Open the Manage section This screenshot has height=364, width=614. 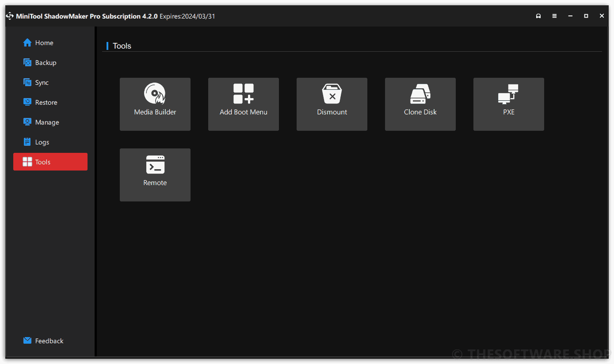pyautogui.click(x=50, y=122)
